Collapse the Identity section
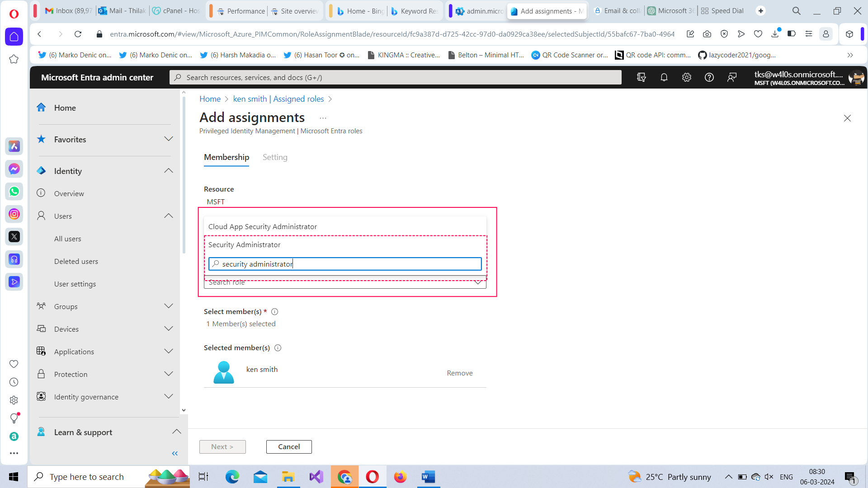Viewport: 868px width, 488px height. [169, 170]
